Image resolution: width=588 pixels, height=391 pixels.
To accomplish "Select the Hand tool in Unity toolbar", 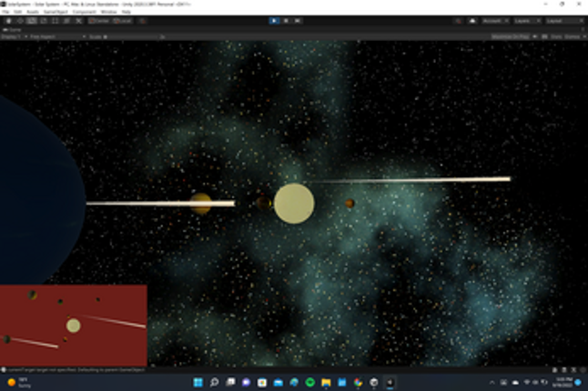I will [x=8, y=21].
